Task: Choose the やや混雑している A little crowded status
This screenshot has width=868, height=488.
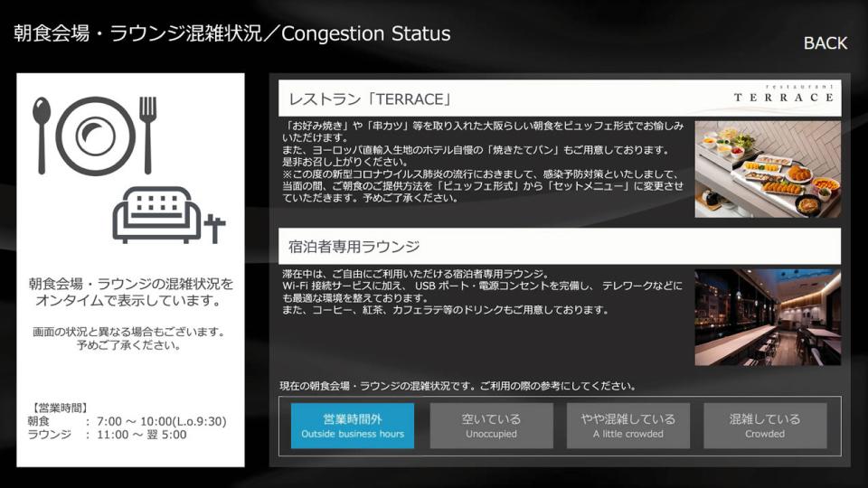Action: (627, 426)
